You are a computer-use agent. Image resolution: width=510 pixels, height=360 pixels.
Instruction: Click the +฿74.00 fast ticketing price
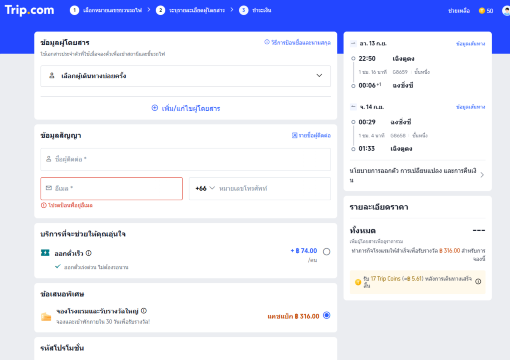[304, 251]
